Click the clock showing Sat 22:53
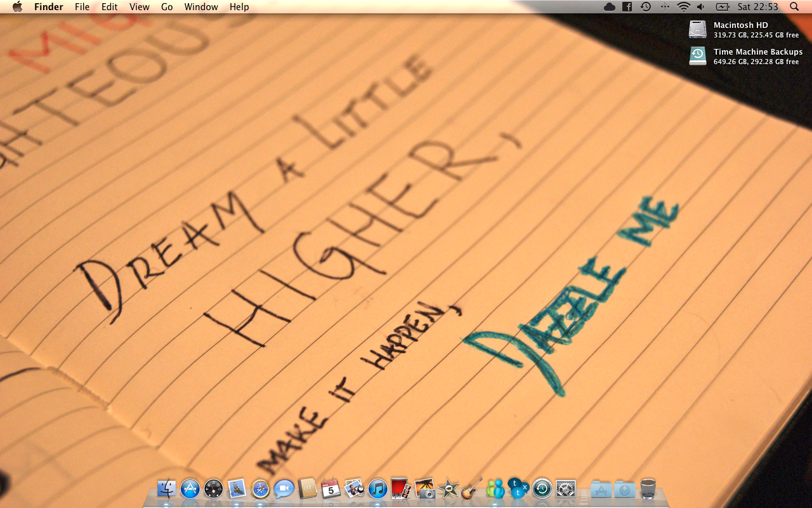 coord(758,7)
